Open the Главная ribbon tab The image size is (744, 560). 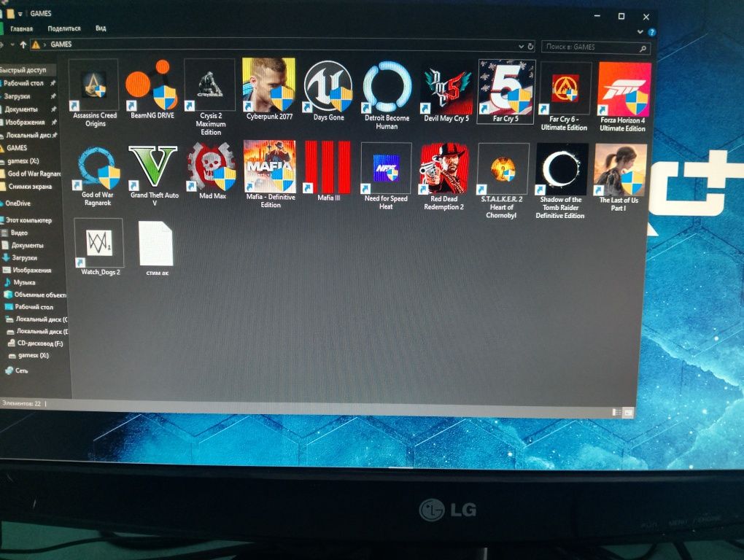21,28
